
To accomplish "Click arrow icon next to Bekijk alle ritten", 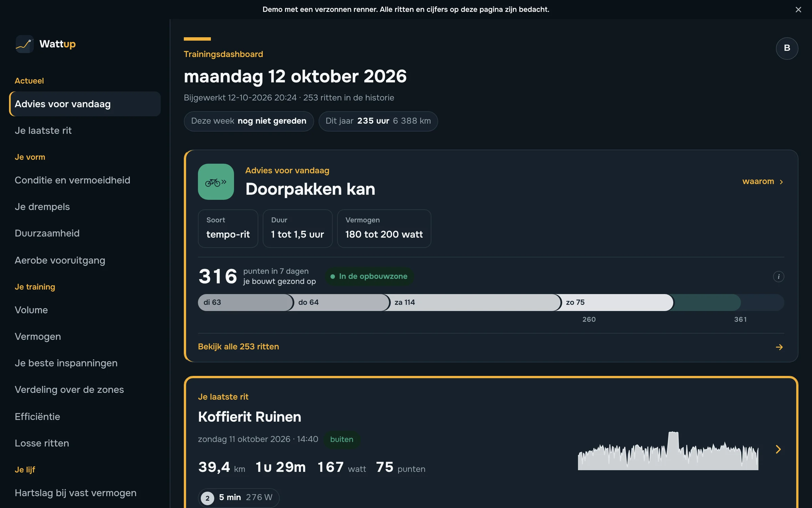I will coord(779,347).
